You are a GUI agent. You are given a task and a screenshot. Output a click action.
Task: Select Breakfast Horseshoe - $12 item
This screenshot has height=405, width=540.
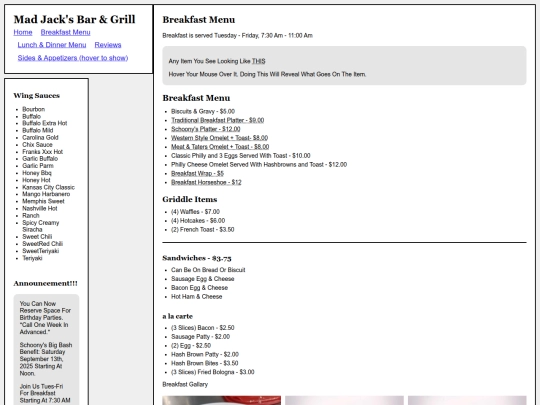[x=206, y=183]
